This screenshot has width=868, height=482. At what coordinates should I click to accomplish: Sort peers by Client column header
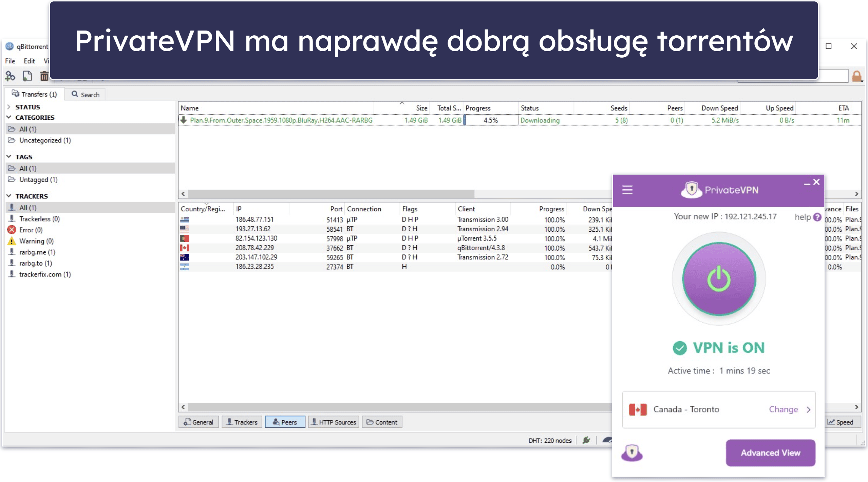tap(483, 209)
